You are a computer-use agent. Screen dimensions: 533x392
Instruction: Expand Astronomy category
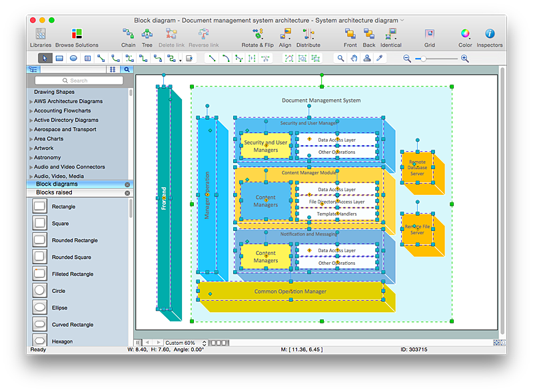point(31,158)
